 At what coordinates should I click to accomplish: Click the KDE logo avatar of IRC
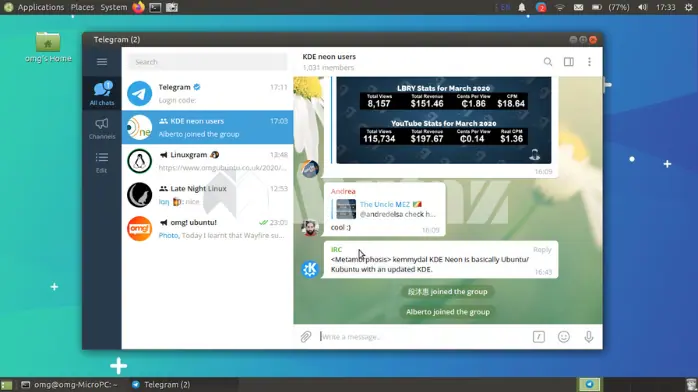click(x=310, y=269)
